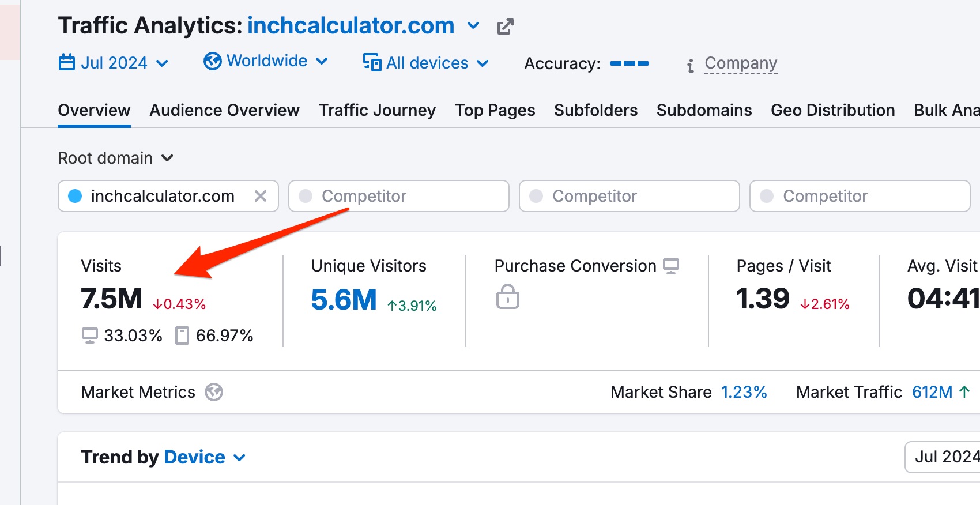Click the second Competitor input field
The width and height of the screenshot is (980, 505).
click(x=630, y=196)
